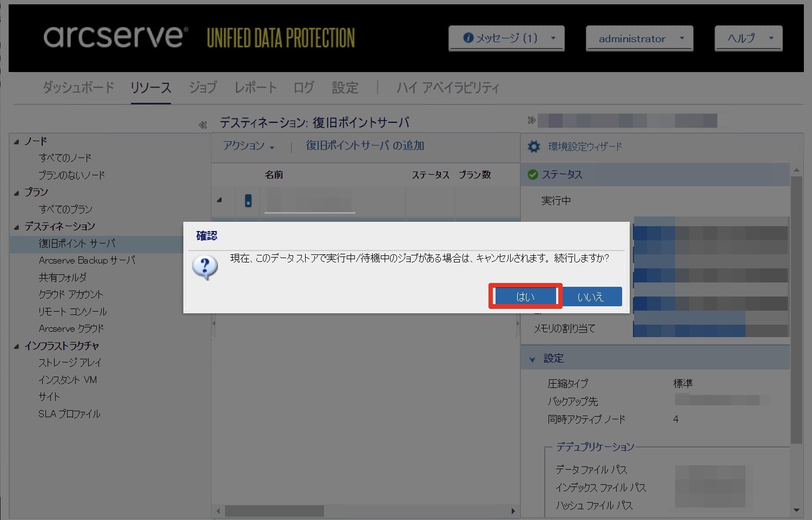Click the 同時アクティブ ノード value 4
Viewport: 812px width, 520px height.
pos(676,419)
